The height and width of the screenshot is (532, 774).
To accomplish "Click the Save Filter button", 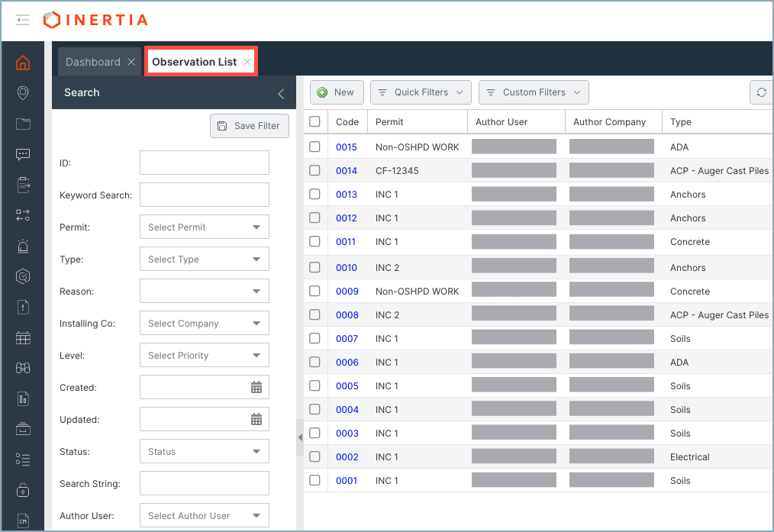I will (250, 126).
